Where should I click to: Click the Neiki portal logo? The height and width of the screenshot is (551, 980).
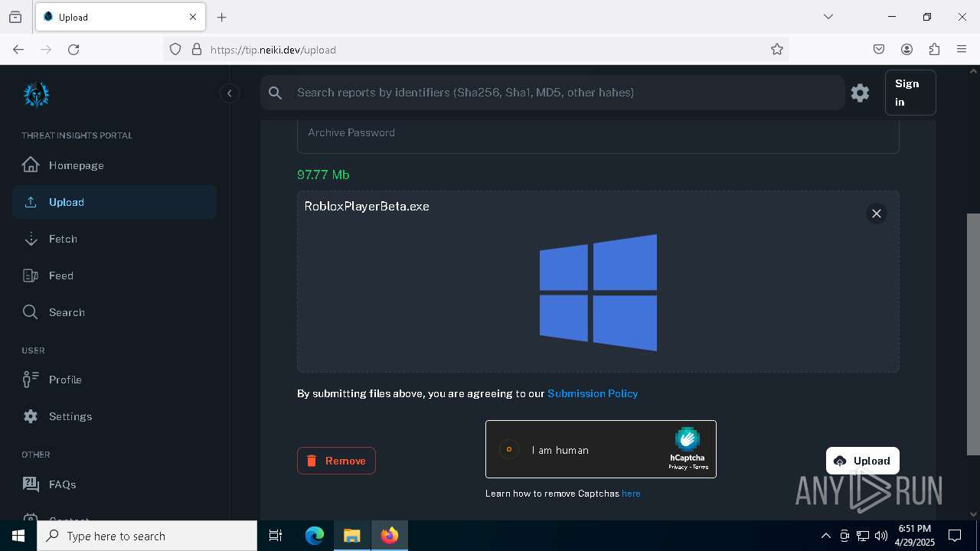[36, 94]
